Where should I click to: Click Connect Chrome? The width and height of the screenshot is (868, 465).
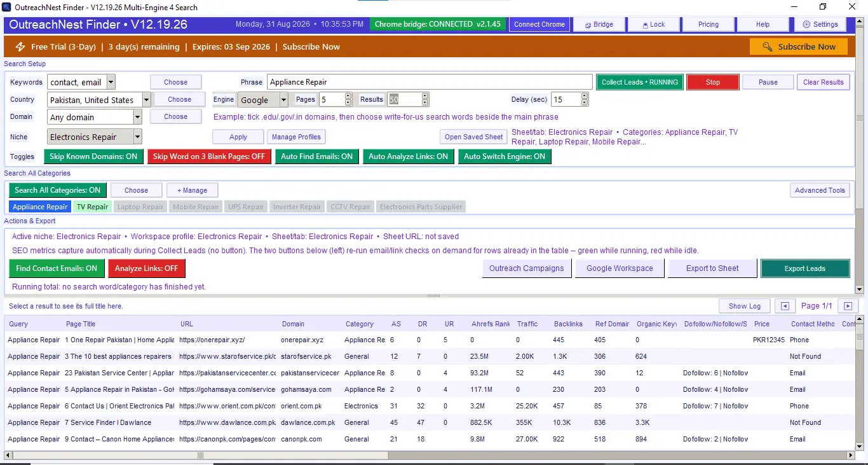539,25
